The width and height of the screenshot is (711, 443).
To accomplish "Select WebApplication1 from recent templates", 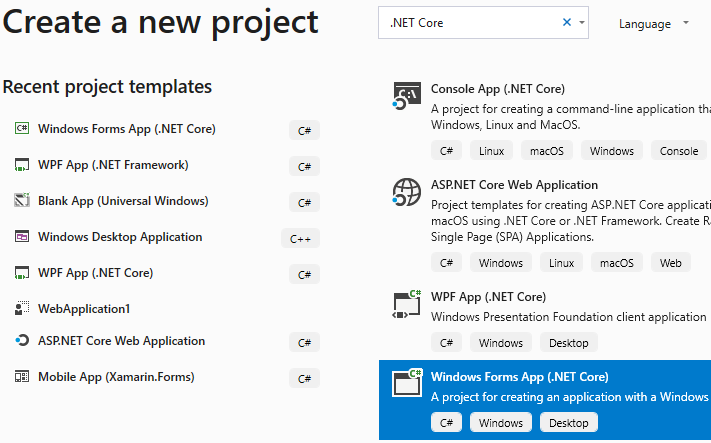I will coord(84,309).
